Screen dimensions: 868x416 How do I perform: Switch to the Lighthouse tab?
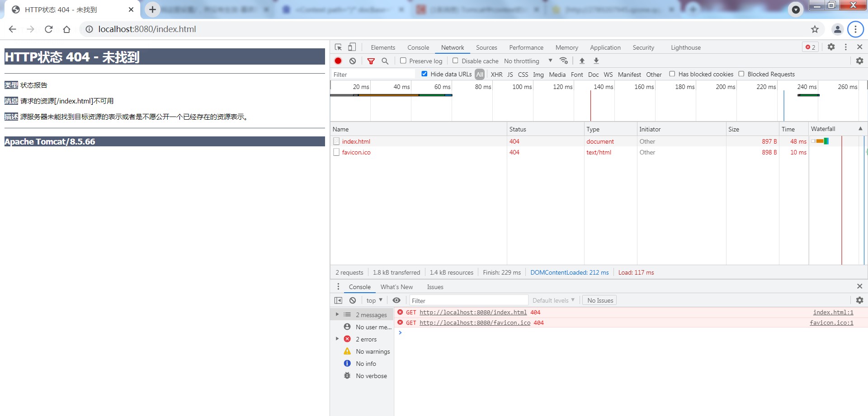tap(686, 47)
